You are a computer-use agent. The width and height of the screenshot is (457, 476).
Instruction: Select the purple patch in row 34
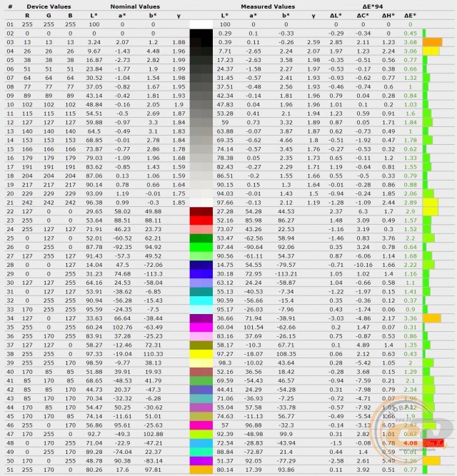click(201, 318)
